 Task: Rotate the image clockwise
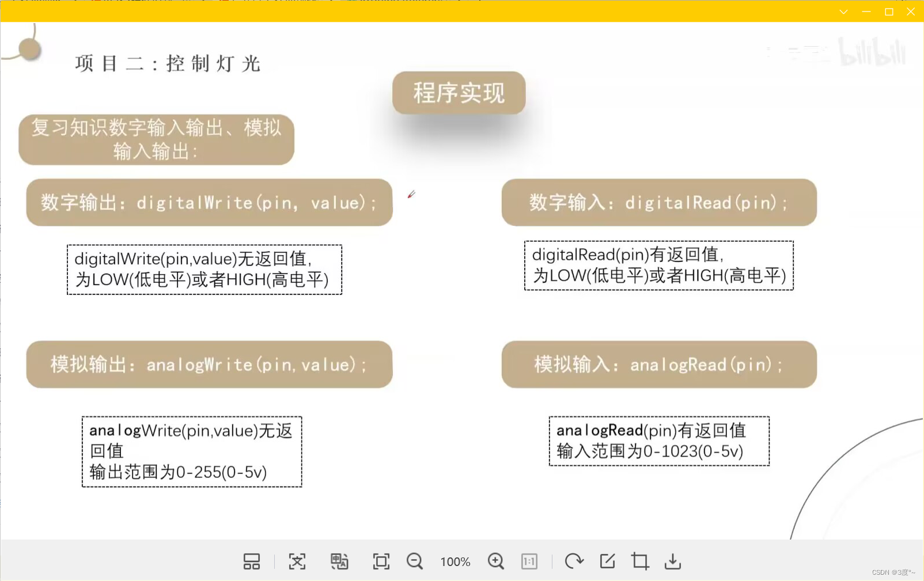(x=574, y=561)
